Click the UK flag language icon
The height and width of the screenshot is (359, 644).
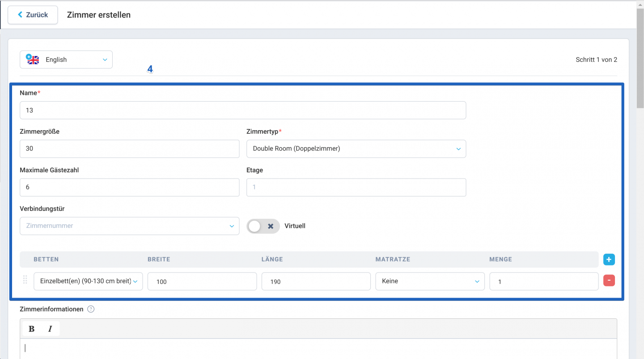point(33,60)
